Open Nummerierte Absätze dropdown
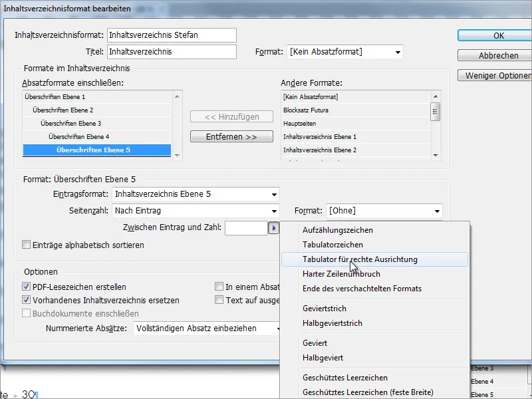Image resolution: width=532 pixels, height=399 pixels. coord(207,329)
